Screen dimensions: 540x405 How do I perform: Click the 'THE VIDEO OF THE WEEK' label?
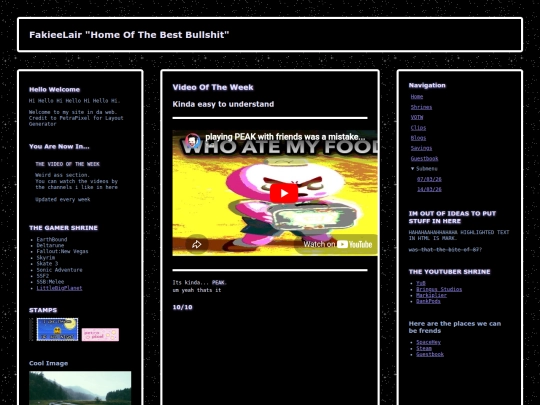[68, 164]
